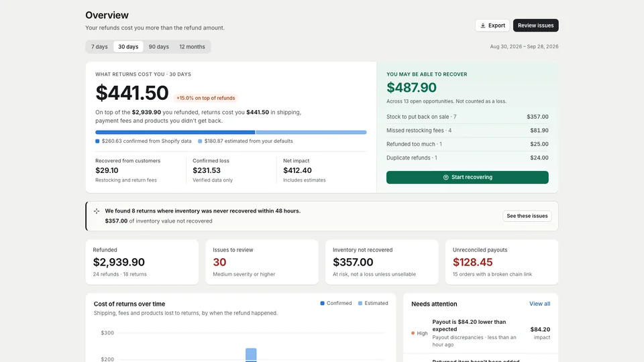Click the Confirmed loss $231.53 value

[x=207, y=170]
